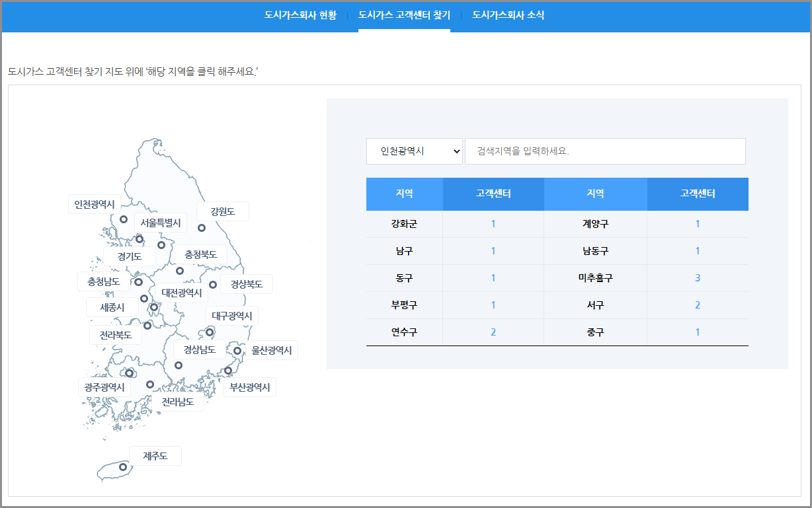Open the 도시가스회사 소식 tab
Viewport: 812px width, 508px height.
click(x=508, y=15)
